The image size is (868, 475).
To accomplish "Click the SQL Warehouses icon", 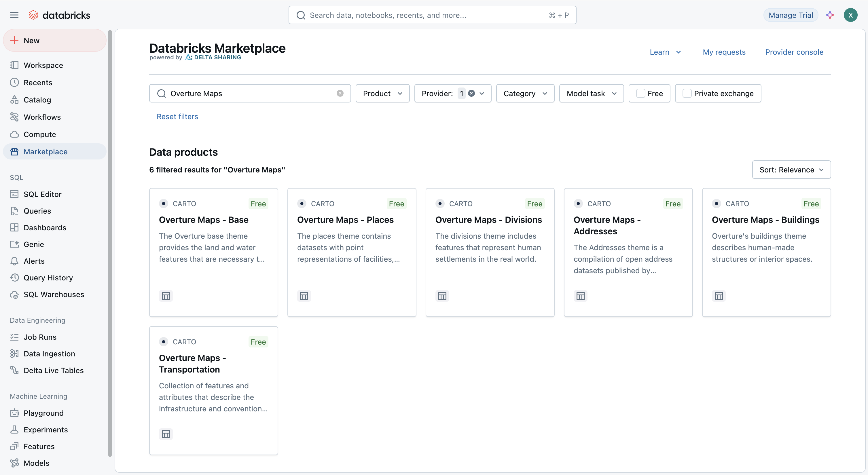I will tap(14, 294).
